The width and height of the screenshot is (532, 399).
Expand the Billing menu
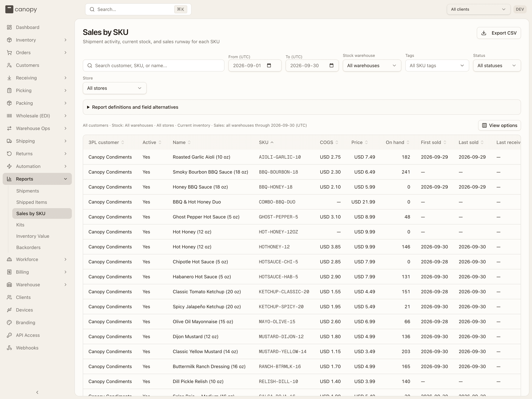[37, 272]
